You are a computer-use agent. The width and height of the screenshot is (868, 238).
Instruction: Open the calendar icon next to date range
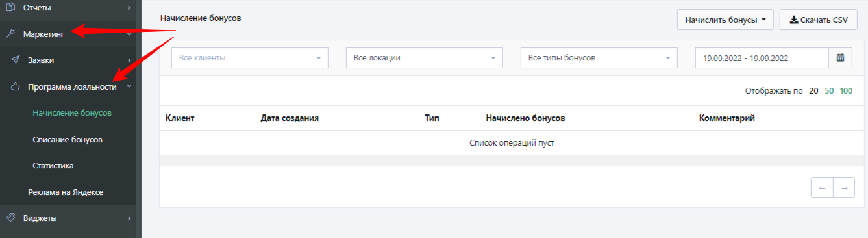point(840,58)
